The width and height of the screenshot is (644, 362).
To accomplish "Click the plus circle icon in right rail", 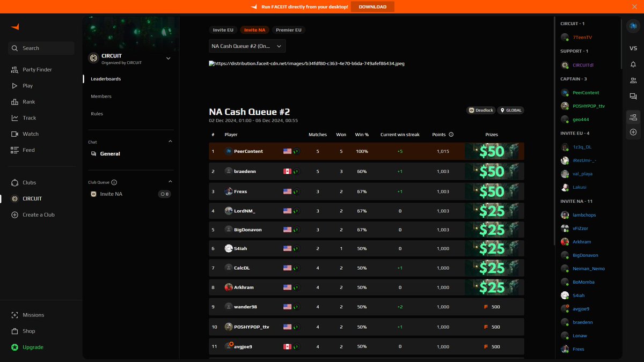I will [x=633, y=132].
